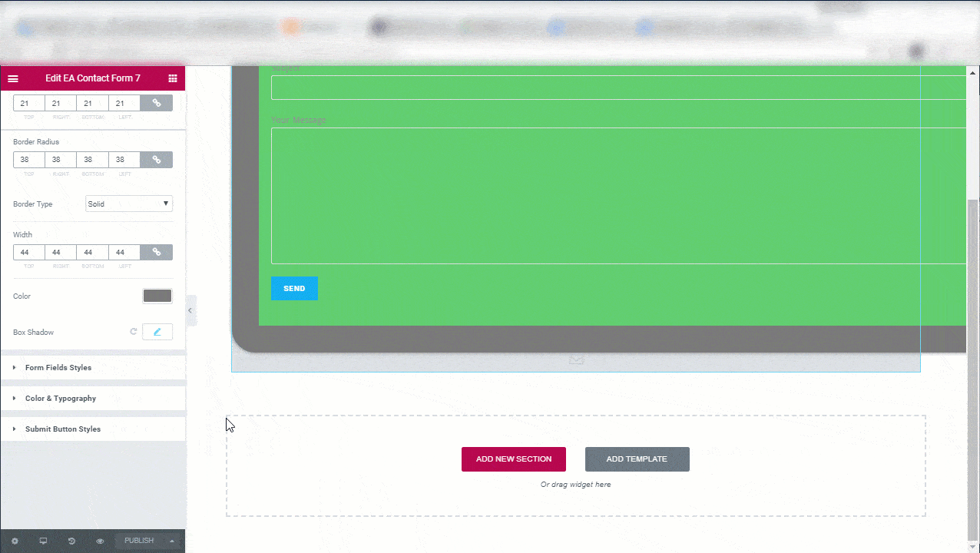The image size is (980, 553).
Task: Click the left field of the first spacing row
Action: 124,103
